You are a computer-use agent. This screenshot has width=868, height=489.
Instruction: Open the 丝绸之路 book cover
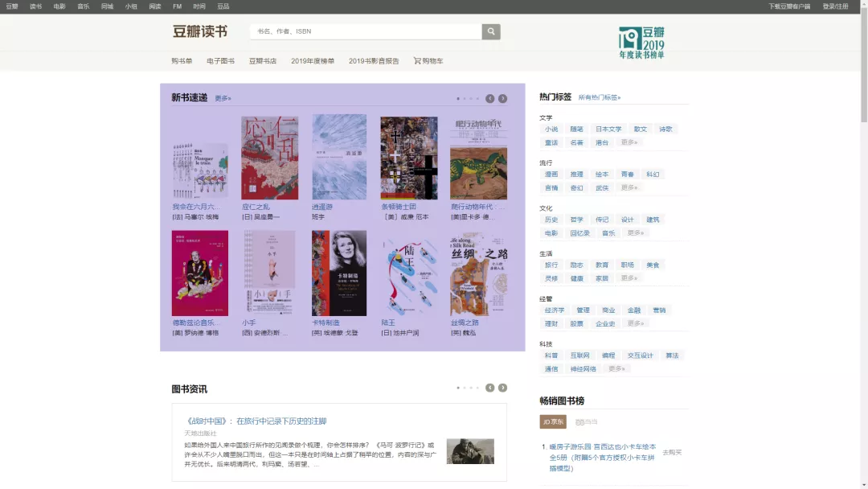coord(478,273)
